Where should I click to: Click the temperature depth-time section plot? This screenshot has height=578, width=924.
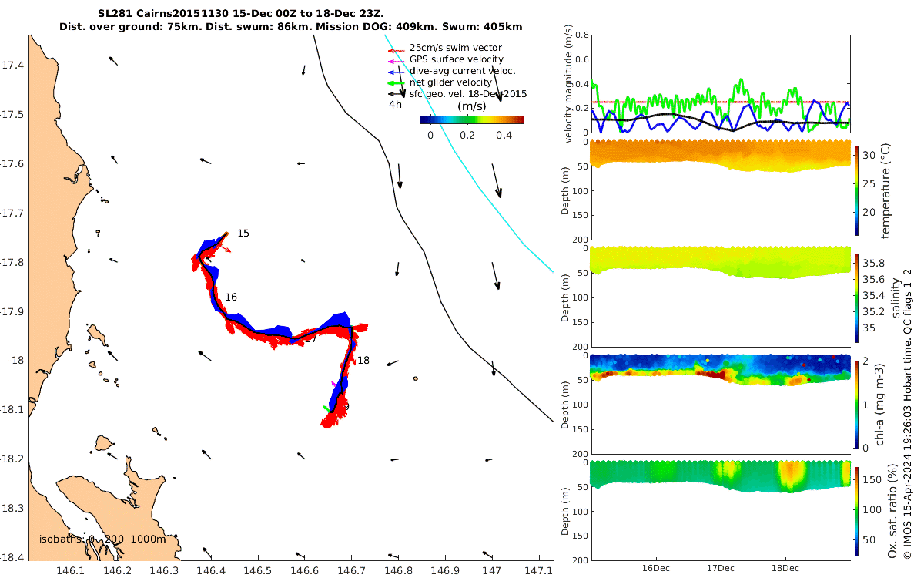721,190
